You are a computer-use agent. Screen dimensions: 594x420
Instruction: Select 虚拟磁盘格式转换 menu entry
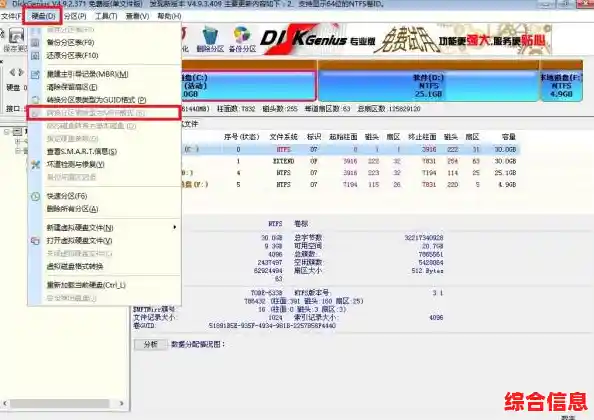tap(104, 266)
